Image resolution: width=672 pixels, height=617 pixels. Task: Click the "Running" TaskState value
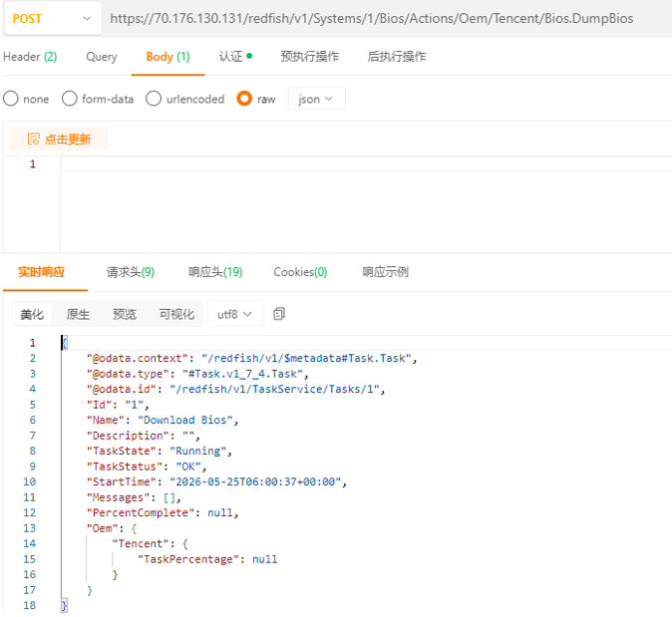(x=198, y=451)
